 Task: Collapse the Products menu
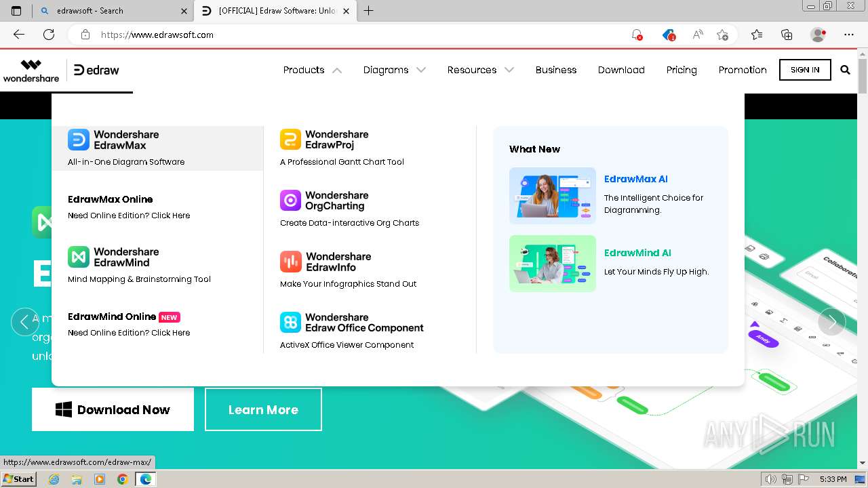click(312, 70)
